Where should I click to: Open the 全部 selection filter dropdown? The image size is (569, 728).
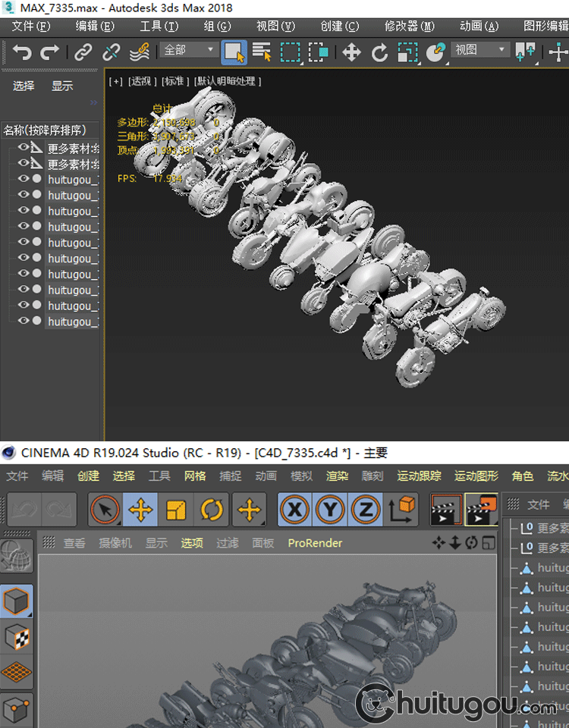(190, 50)
